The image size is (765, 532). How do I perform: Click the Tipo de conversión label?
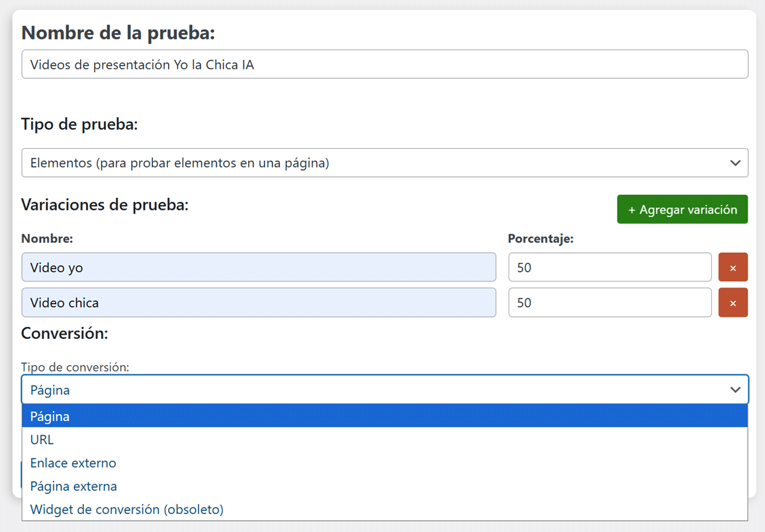[x=75, y=367]
